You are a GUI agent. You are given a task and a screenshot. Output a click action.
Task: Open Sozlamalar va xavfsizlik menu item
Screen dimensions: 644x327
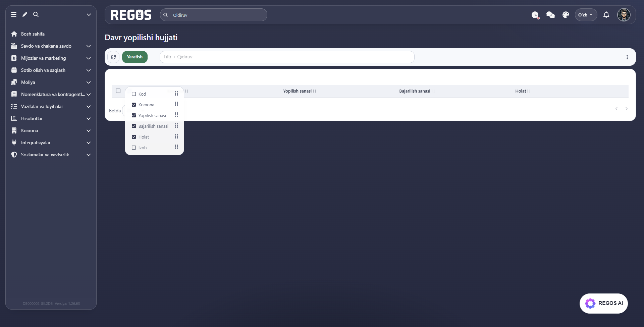[51, 155]
